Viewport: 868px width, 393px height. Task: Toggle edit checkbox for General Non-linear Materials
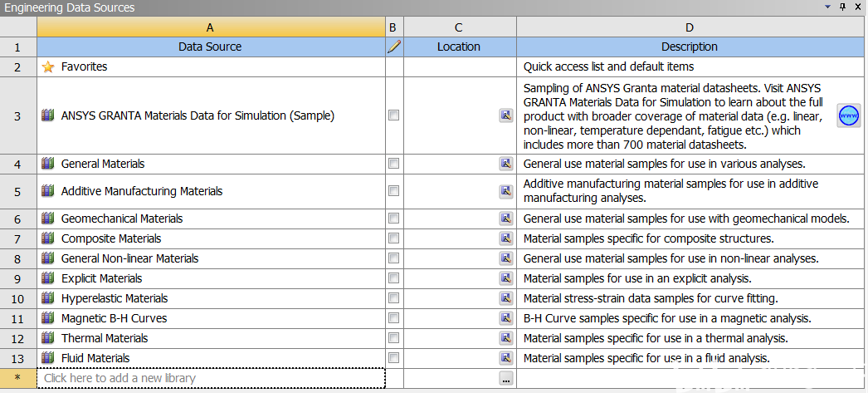[x=393, y=258]
